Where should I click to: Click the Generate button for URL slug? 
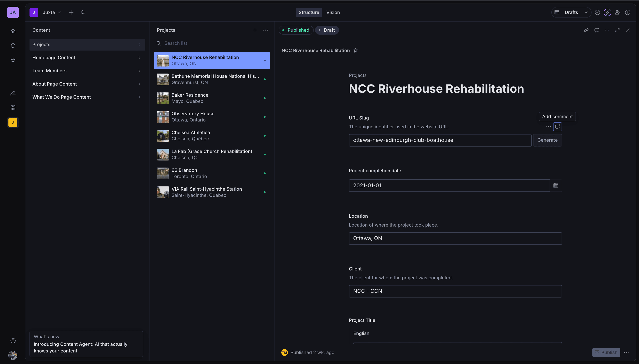pyautogui.click(x=547, y=140)
